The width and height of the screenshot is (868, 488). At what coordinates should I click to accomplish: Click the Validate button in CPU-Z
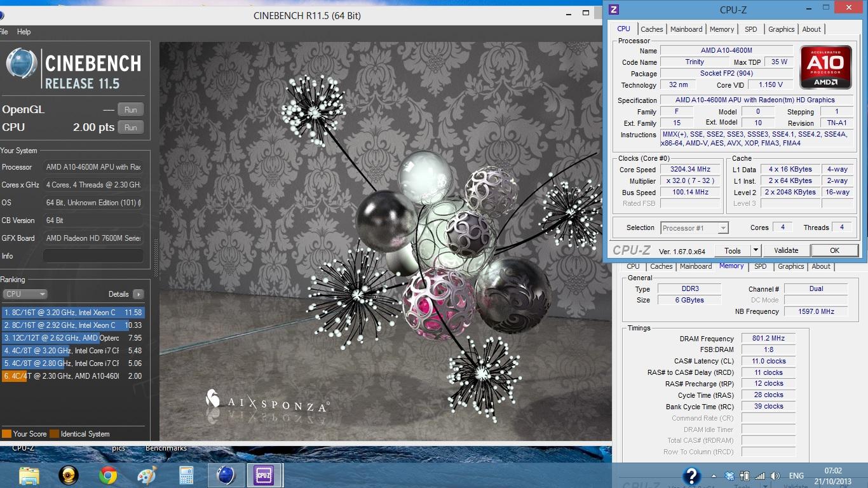786,250
